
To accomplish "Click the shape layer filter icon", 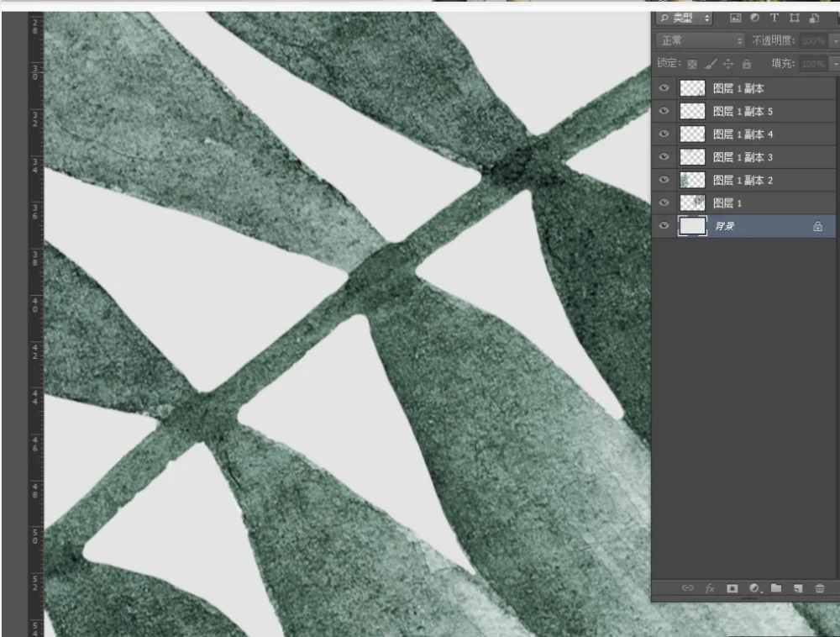I will click(x=795, y=18).
